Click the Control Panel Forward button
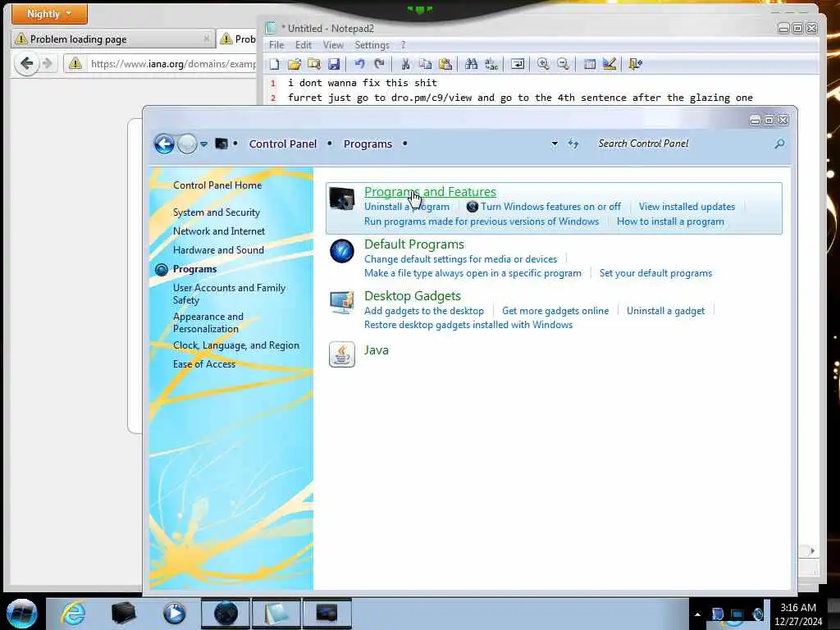 187,144
